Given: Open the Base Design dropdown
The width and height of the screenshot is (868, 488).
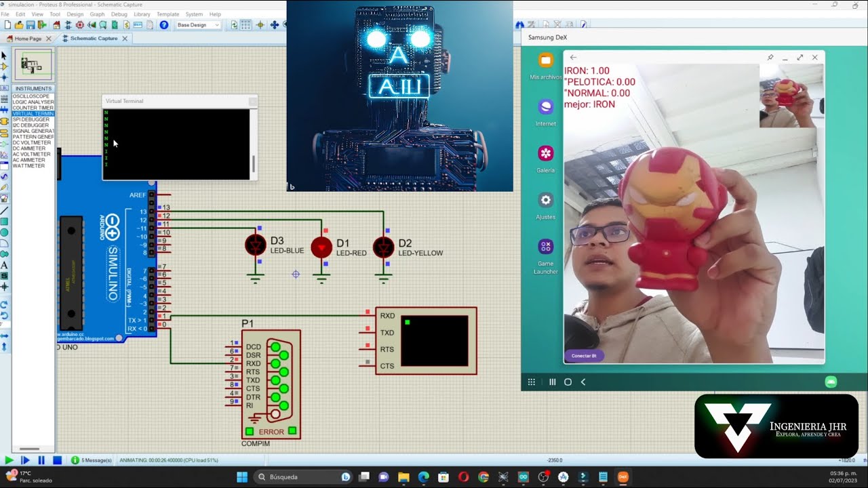Looking at the screenshot, I should (x=198, y=25).
